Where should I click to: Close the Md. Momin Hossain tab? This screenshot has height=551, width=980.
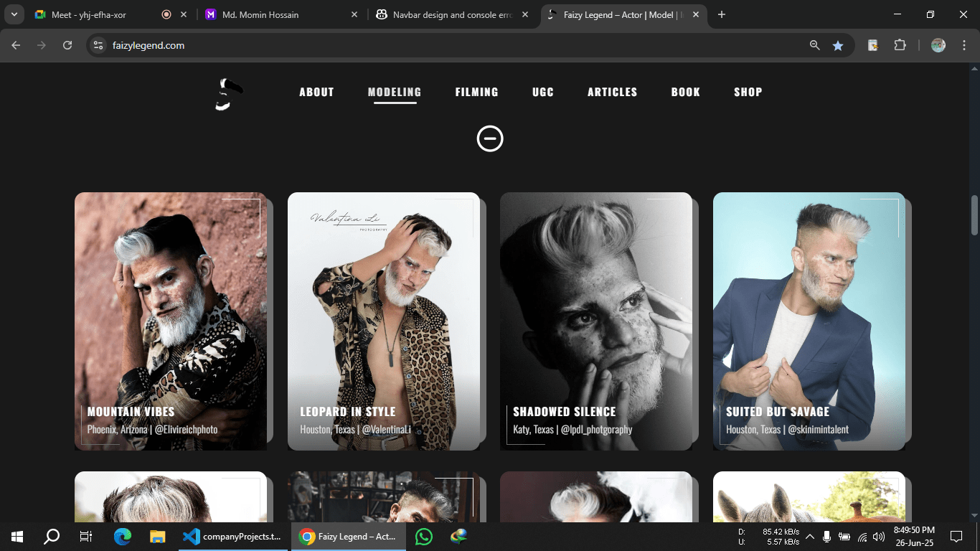(x=354, y=14)
